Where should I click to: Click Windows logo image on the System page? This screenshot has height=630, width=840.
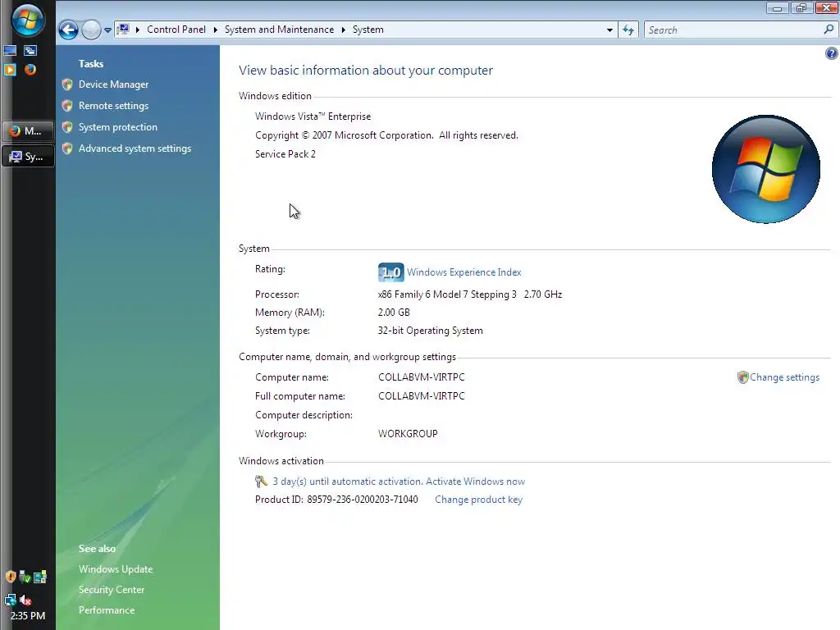pyautogui.click(x=766, y=169)
